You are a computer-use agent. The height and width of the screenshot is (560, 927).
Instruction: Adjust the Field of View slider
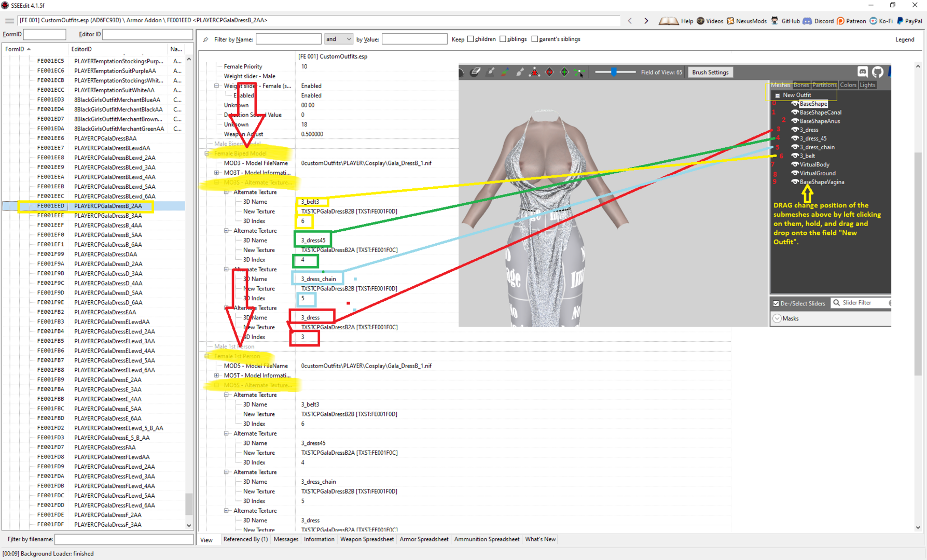point(615,72)
